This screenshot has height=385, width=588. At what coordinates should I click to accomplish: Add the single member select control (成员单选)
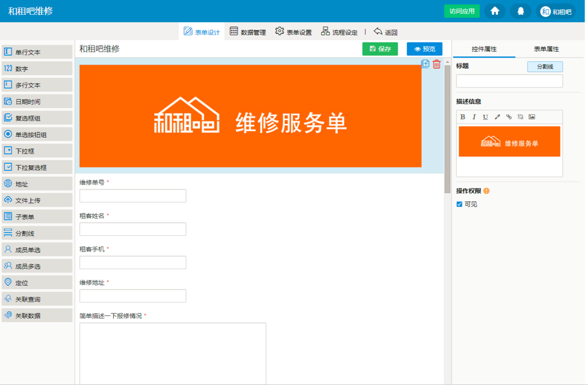37,250
